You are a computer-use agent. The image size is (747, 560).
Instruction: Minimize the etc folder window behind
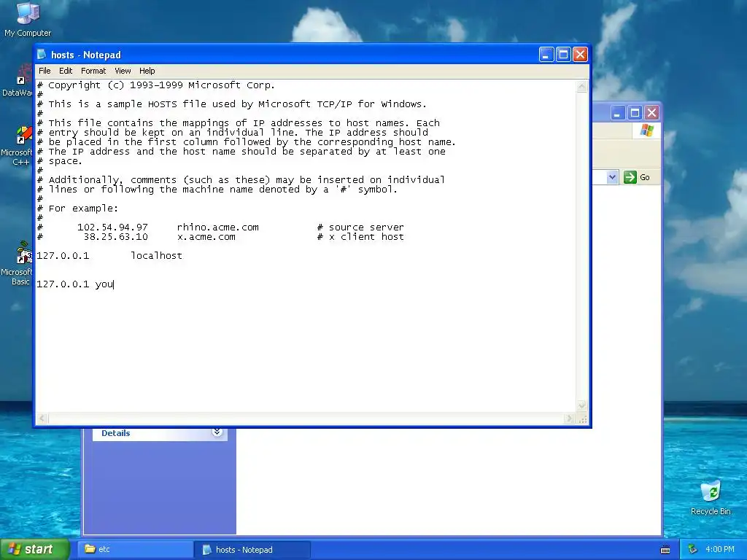tap(617, 113)
